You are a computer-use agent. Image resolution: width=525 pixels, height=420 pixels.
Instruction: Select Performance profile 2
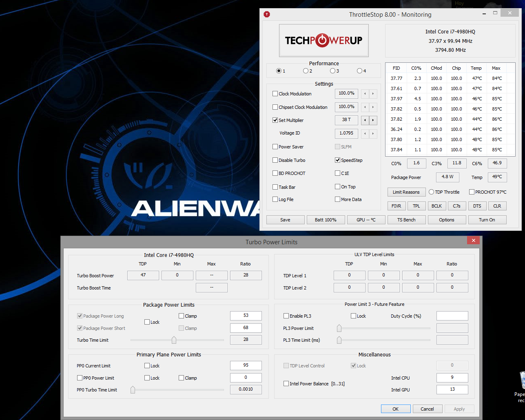click(306, 71)
